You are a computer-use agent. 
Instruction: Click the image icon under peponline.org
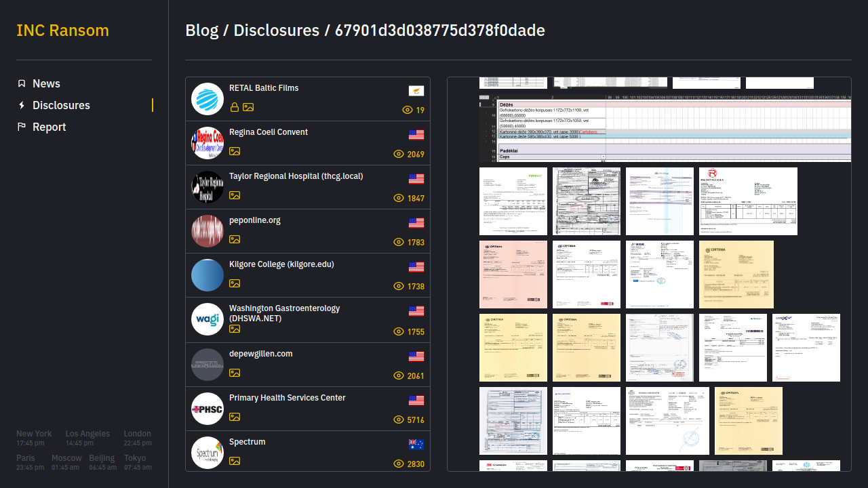coord(235,239)
